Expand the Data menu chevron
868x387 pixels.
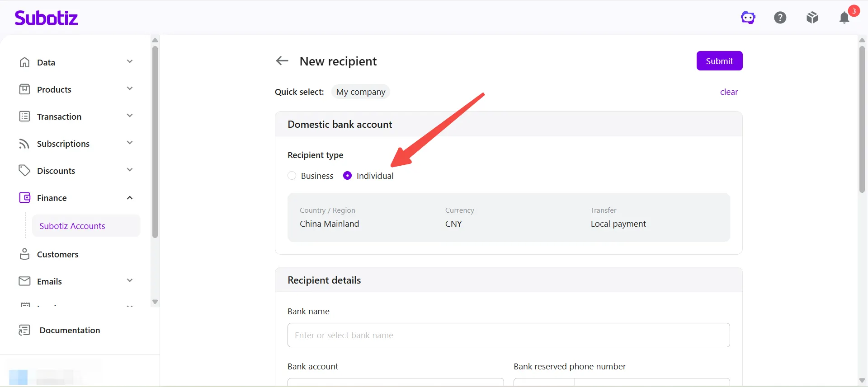(130, 61)
